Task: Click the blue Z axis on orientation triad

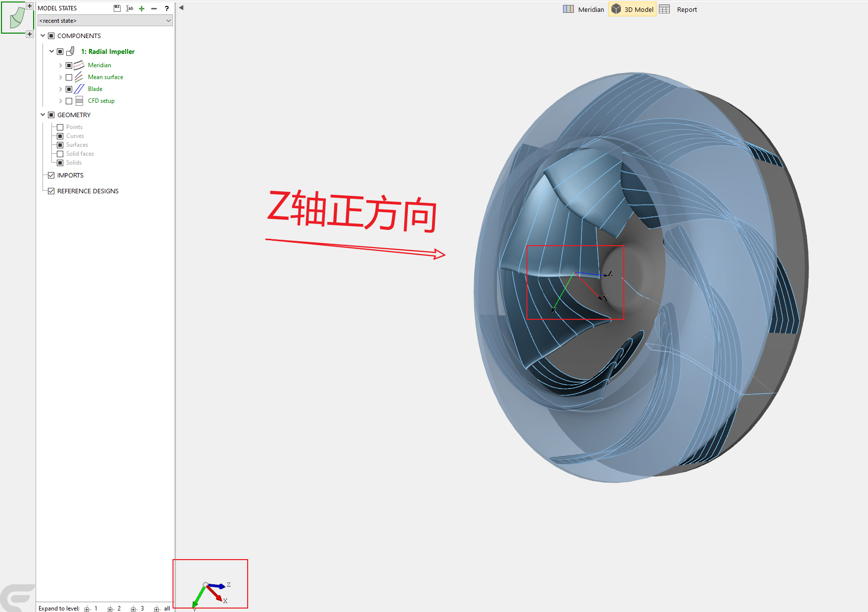Action: (217, 586)
